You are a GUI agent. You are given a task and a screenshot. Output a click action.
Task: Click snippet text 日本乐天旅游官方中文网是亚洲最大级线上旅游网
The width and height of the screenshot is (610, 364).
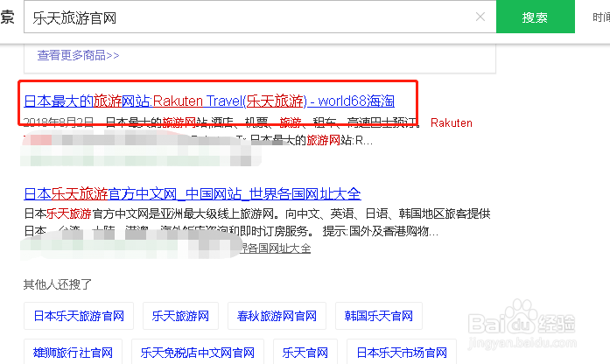(151, 213)
